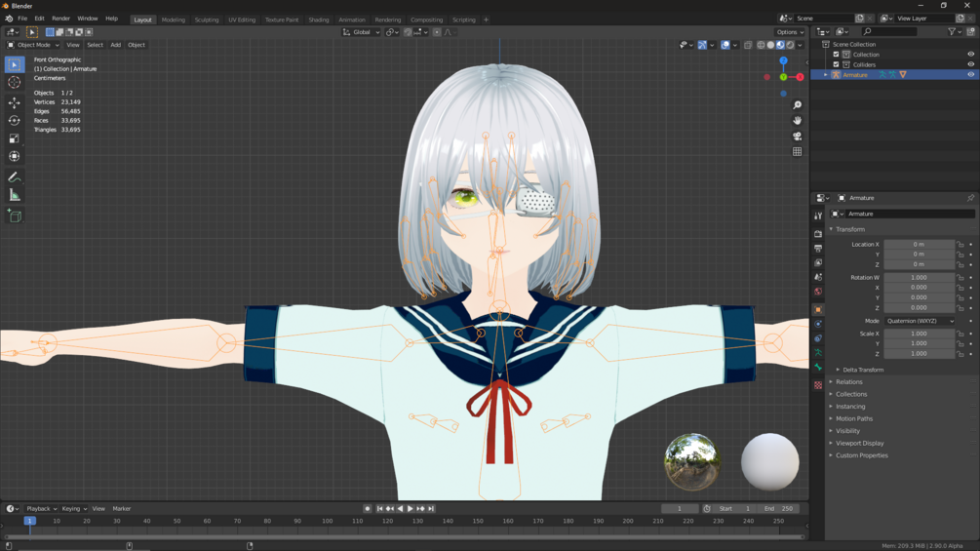Open viewport Select menu

95,45
